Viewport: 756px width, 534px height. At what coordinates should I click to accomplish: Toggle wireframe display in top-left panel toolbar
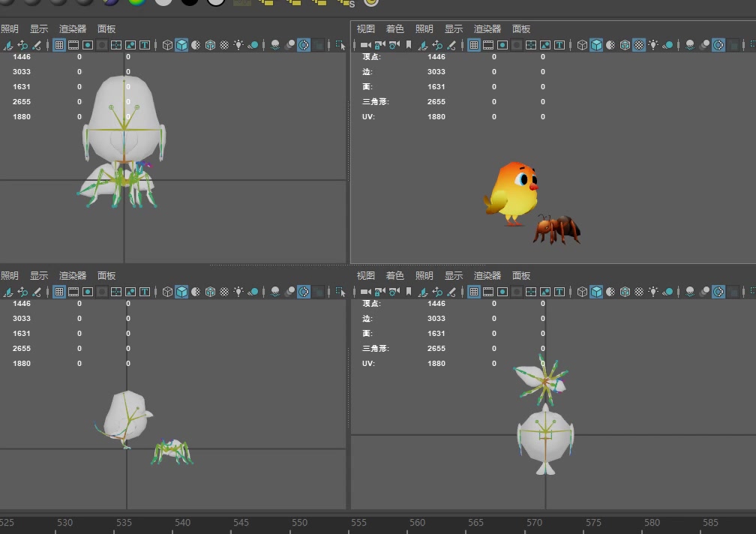pyautogui.click(x=167, y=45)
